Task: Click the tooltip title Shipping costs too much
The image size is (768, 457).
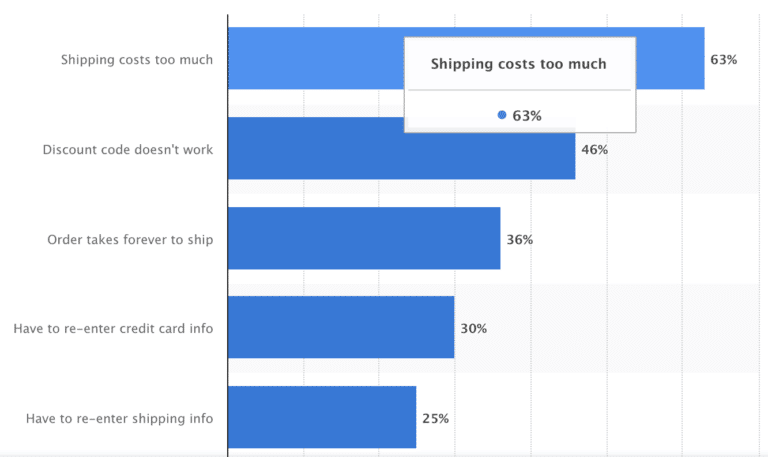Action: [x=518, y=64]
